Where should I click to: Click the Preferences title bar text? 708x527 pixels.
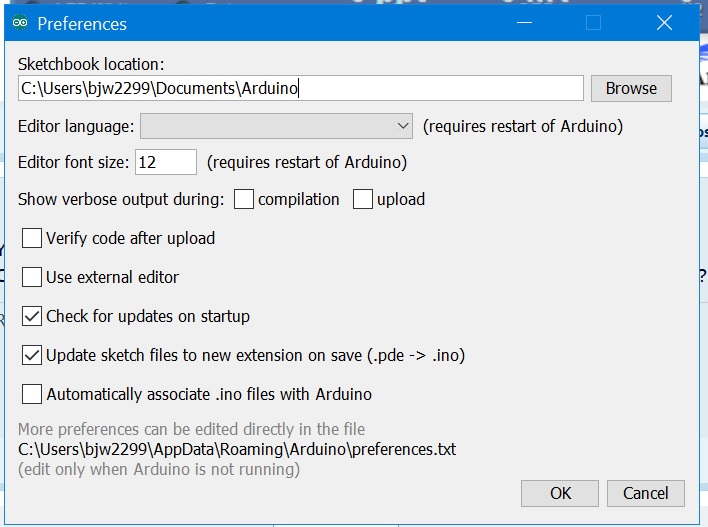[x=82, y=24]
